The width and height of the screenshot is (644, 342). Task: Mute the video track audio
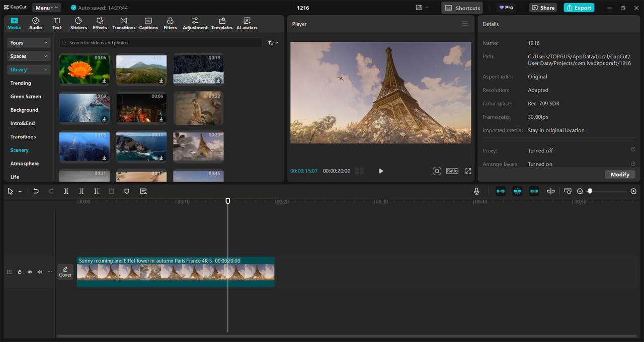tap(40, 272)
